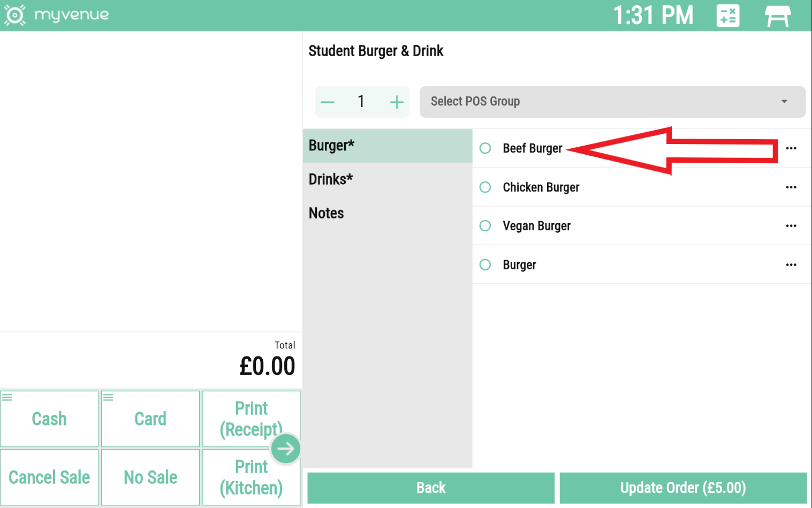Image resolution: width=812 pixels, height=508 pixels.
Task: Open the Card button options menu icon
Action: coord(108,397)
